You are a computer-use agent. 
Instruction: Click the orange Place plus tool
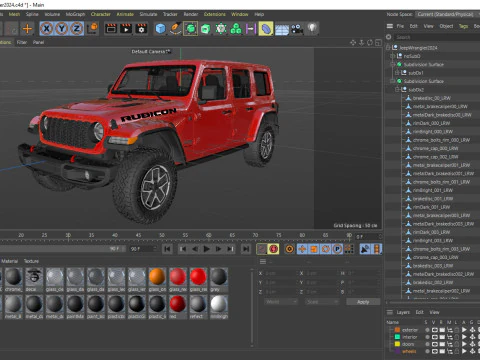(x=27, y=29)
